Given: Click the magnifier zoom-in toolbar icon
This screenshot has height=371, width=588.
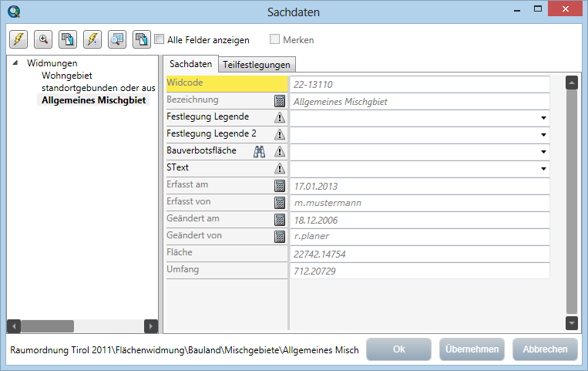Looking at the screenshot, I should [x=43, y=39].
